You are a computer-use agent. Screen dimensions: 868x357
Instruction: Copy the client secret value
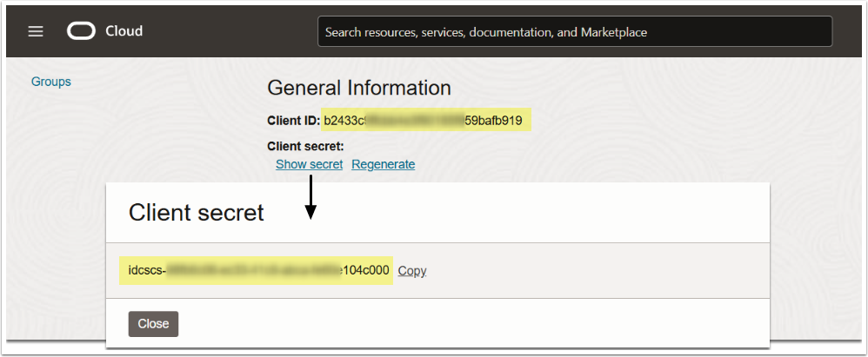click(412, 271)
